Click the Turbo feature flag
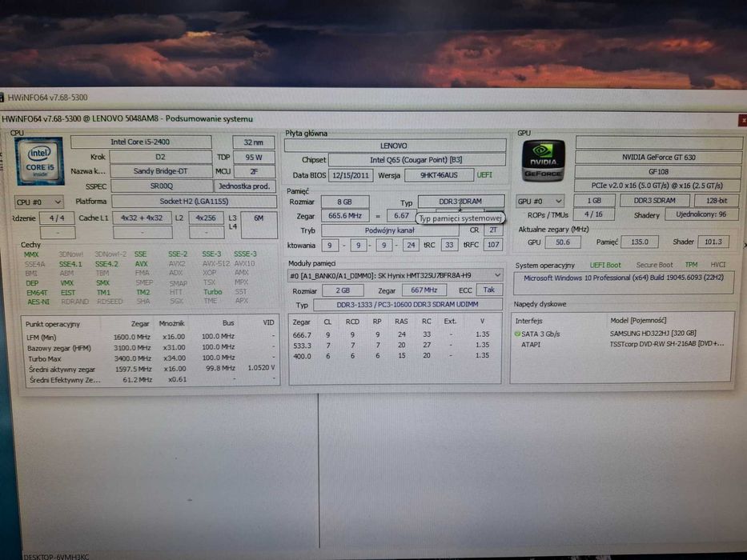 point(212,292)
